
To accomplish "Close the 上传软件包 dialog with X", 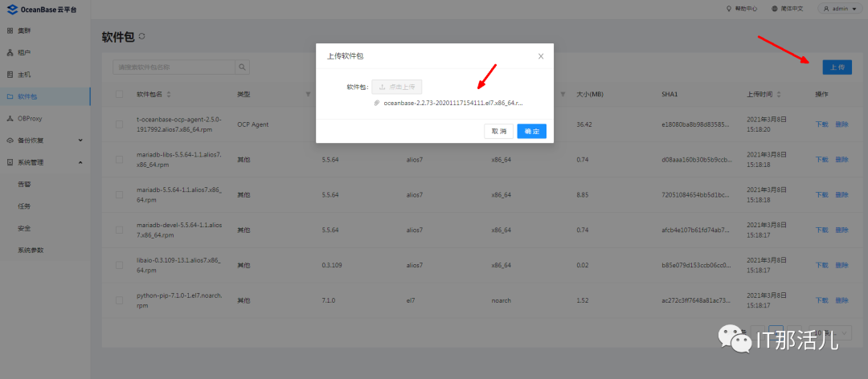I will pyautogui.click(x=541, y=56).
